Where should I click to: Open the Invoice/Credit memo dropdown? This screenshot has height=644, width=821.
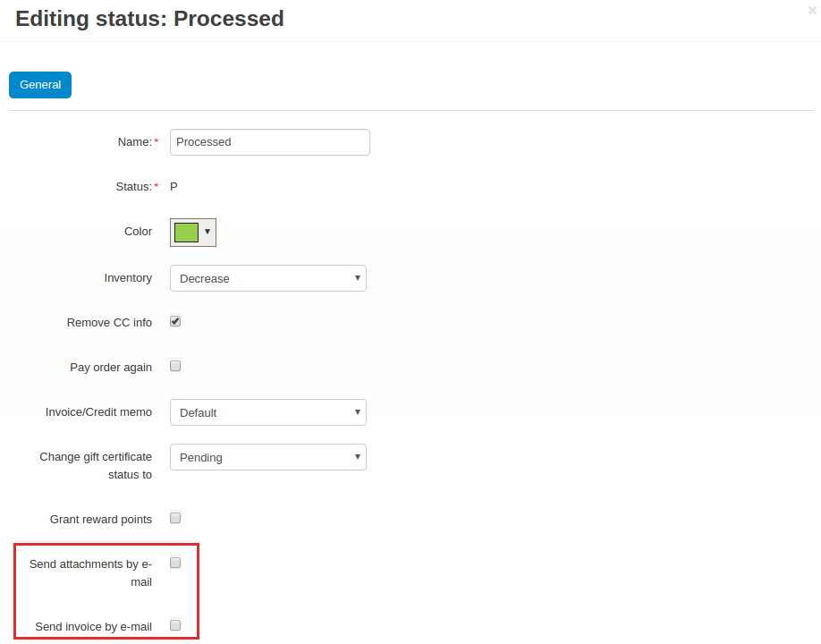point(268,412)
